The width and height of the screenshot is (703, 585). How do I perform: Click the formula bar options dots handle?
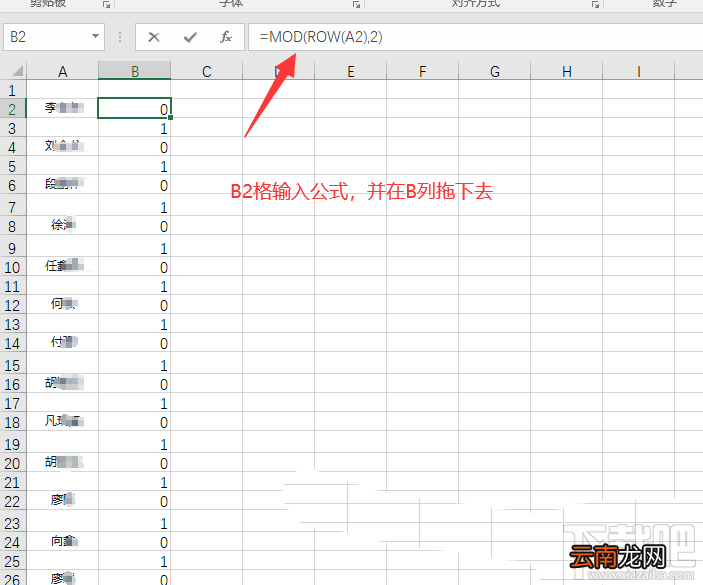120,37
